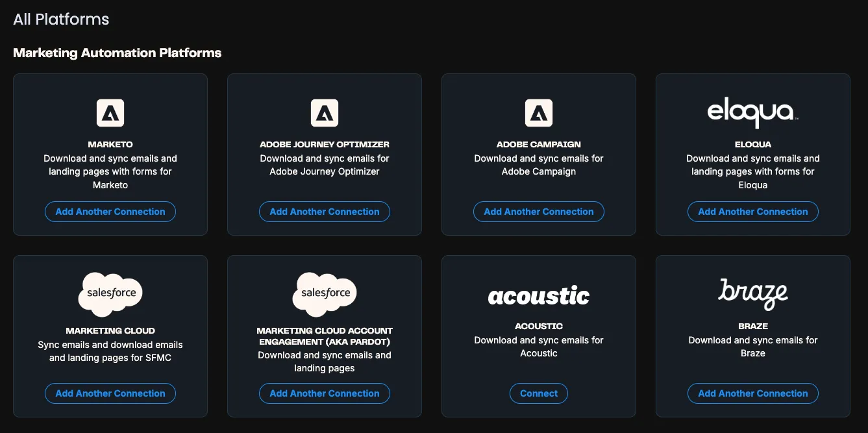
Task: Connect the Acoustic platform
Action: point(538,393)
